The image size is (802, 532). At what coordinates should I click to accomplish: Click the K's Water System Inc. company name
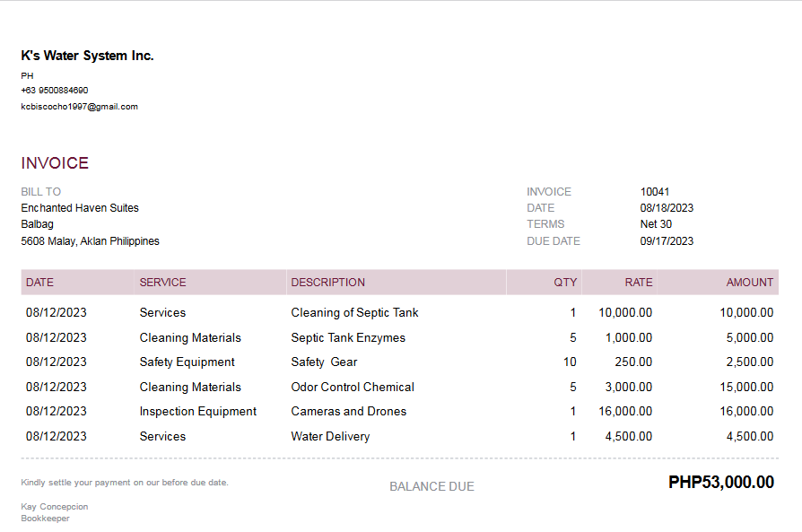(88, 56)
